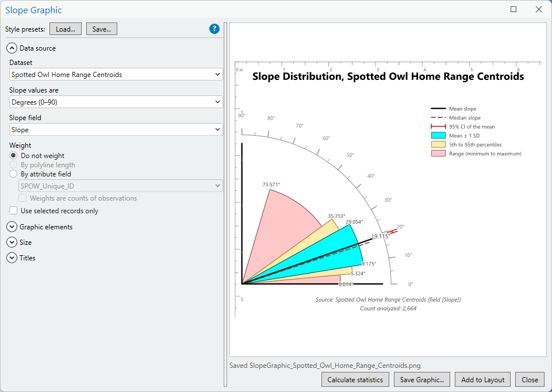Click the 35.753° percentile label

click(336, 216)
